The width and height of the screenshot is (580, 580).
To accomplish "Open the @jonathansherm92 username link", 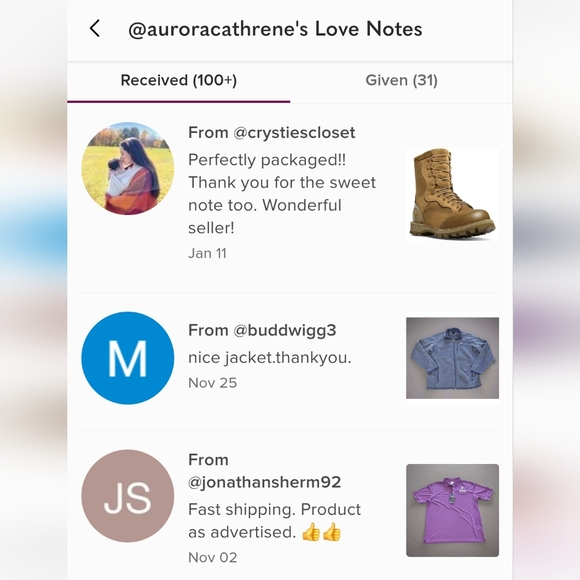I will click(x=264, y=482).
